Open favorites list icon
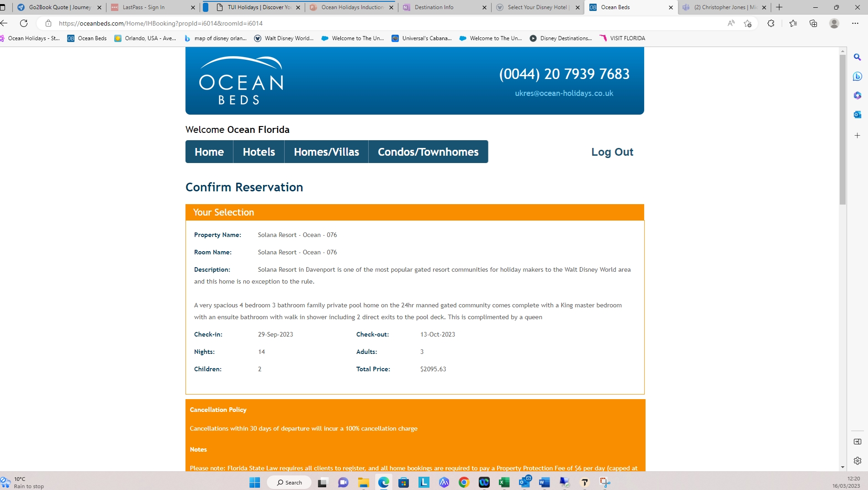The width and height of the screenshot is (868, 490). 793,23
